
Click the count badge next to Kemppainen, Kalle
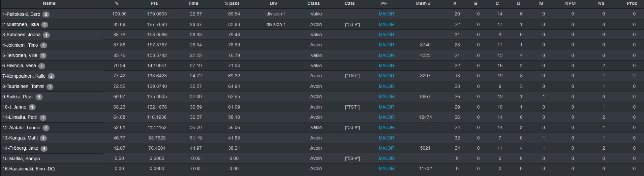pyautogui.click(x=51, y=76)
